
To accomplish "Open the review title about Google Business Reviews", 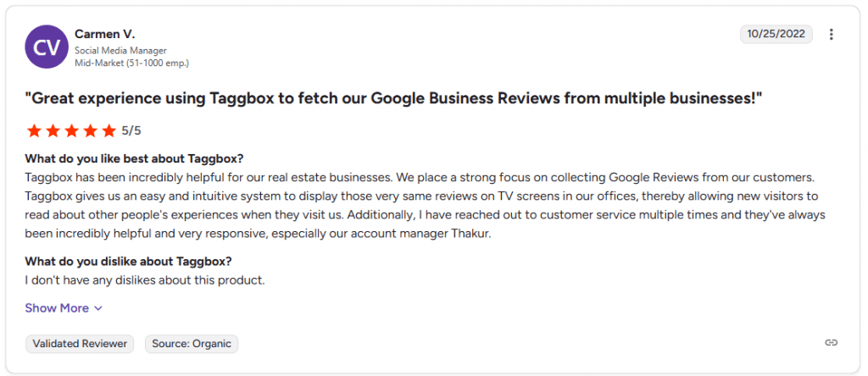I will click(x=393, y=98).
